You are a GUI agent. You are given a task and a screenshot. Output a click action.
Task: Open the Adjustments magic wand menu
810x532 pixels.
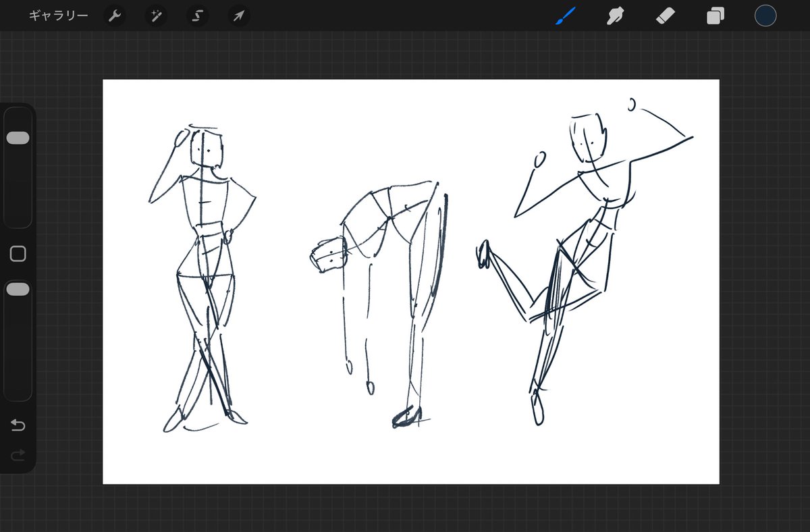(156, 16)
